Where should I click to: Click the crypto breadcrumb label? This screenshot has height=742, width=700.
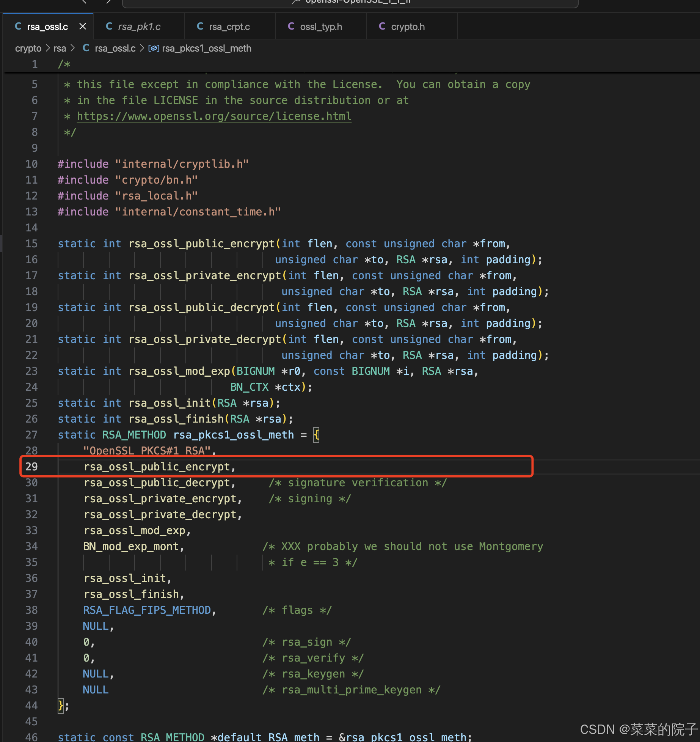tap(28, 48)
